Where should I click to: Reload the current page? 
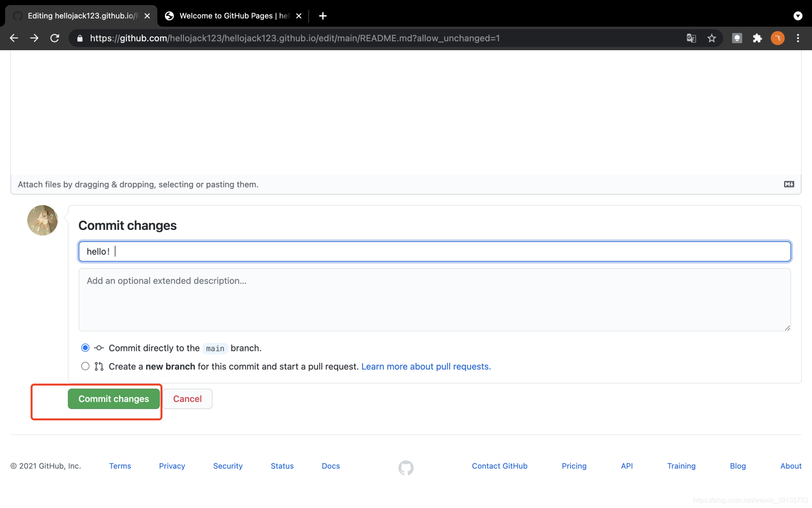(55, 38)
